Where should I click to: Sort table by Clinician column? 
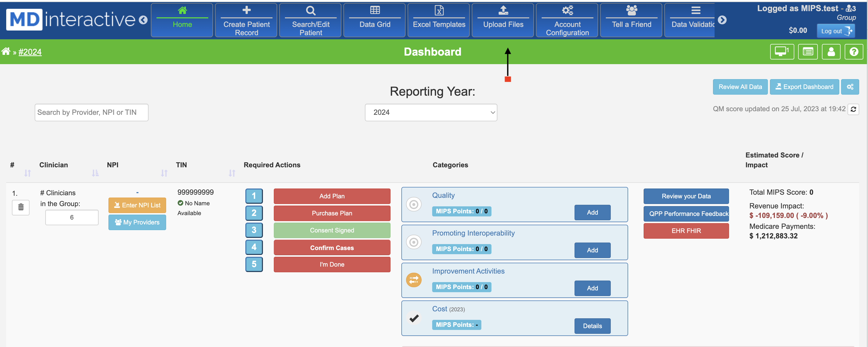(95, 173)
